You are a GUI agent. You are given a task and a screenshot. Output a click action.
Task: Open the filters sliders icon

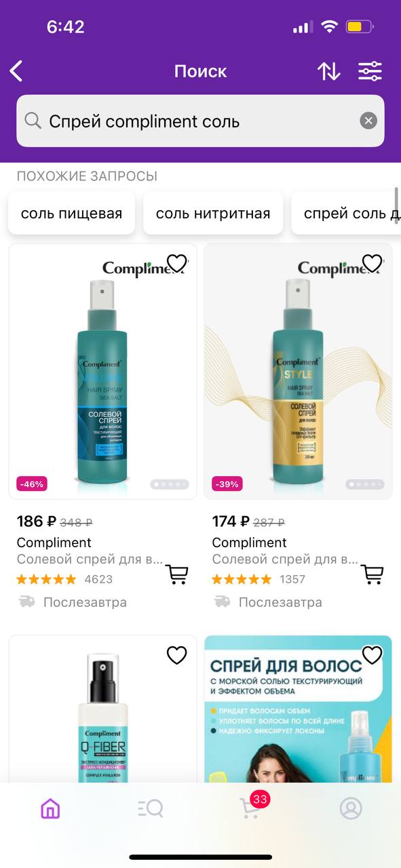[370, 71]
